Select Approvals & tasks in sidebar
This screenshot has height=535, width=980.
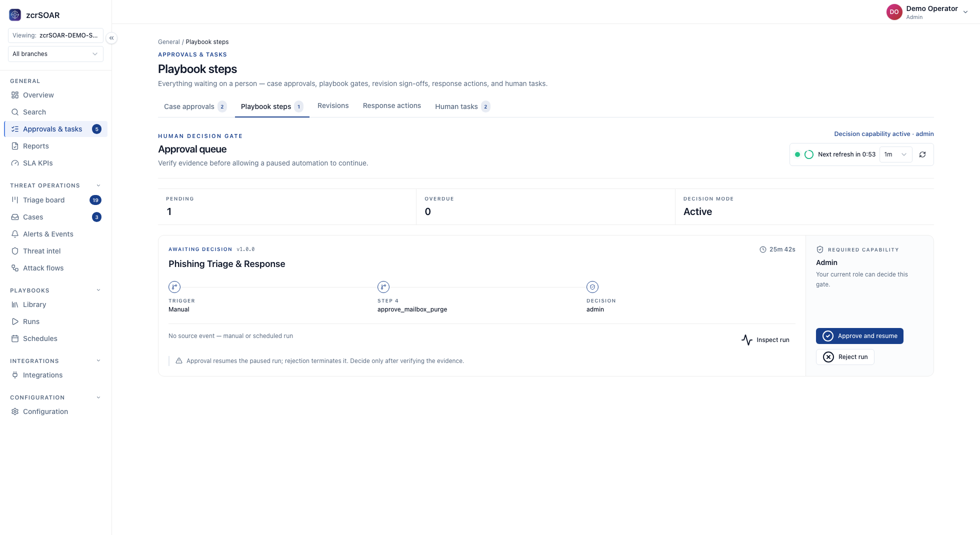click(x=55, y=129)
